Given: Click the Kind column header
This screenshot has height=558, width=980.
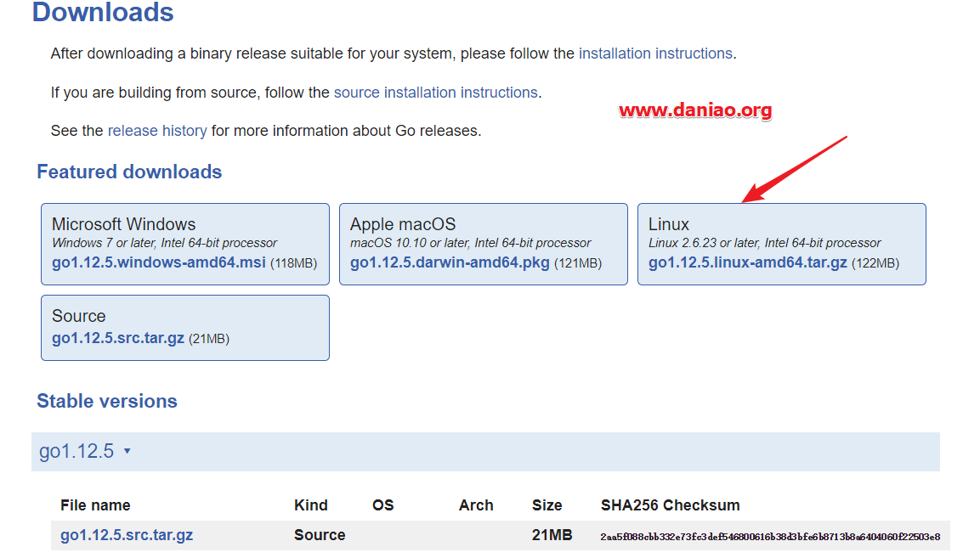Looking at the screenshot, I should [x=311, y=504].
